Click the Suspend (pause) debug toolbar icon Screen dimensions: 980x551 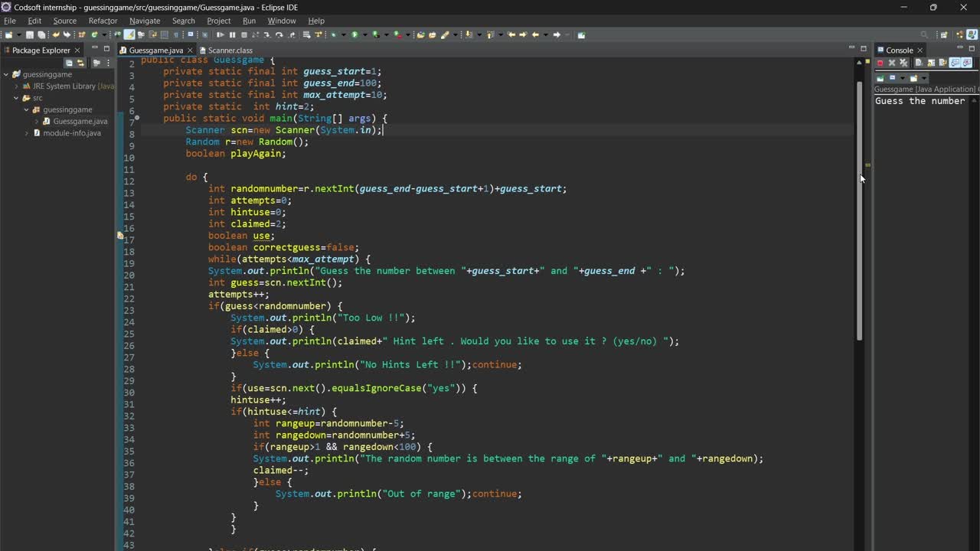(x=232, y=34)
